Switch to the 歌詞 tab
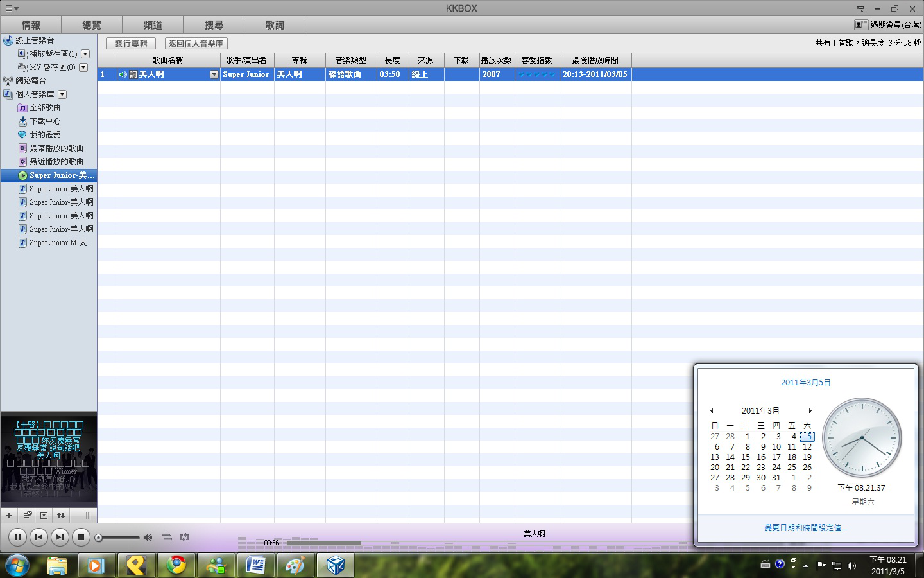924x578 pixels. point(275,25)
